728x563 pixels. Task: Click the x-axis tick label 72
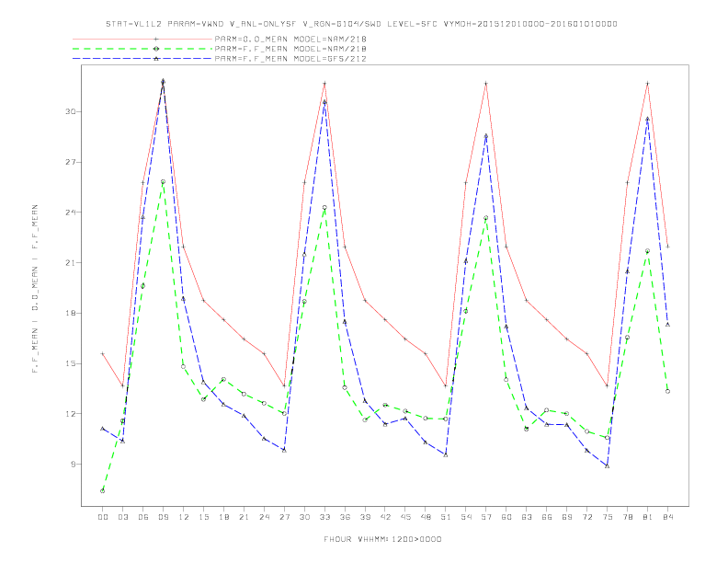(586, 517)
